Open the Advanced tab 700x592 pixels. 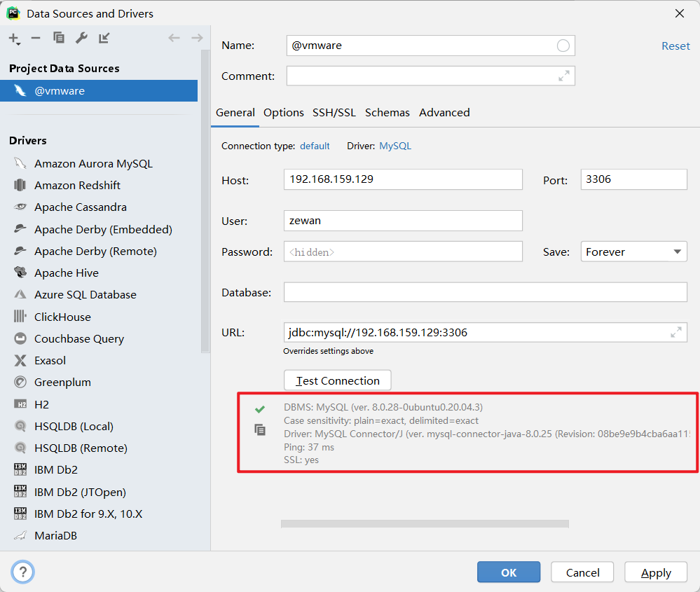click(444, 113)
